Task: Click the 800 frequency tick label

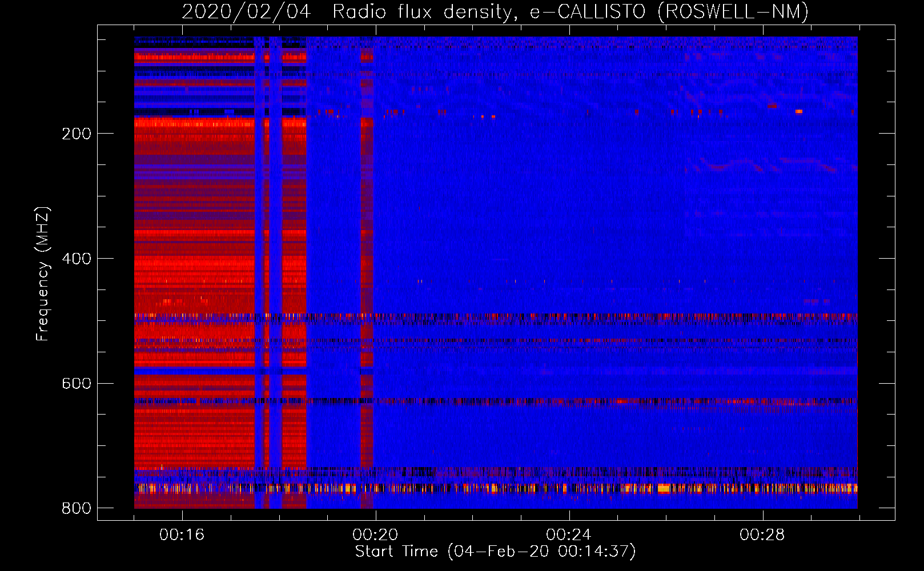Action: [x=77, y=508]
